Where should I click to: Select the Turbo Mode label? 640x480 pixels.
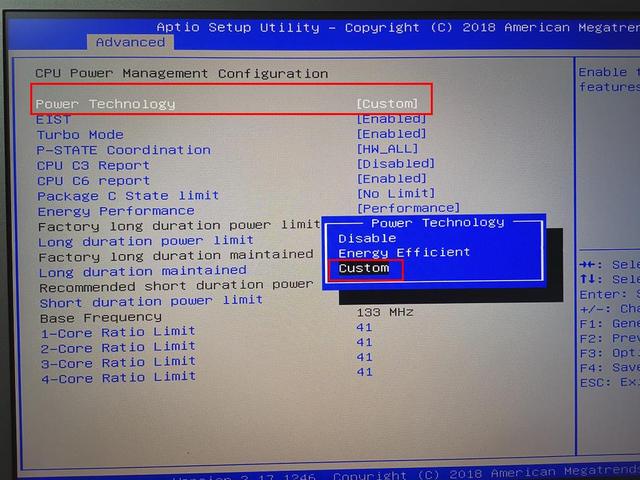(80, 135)
